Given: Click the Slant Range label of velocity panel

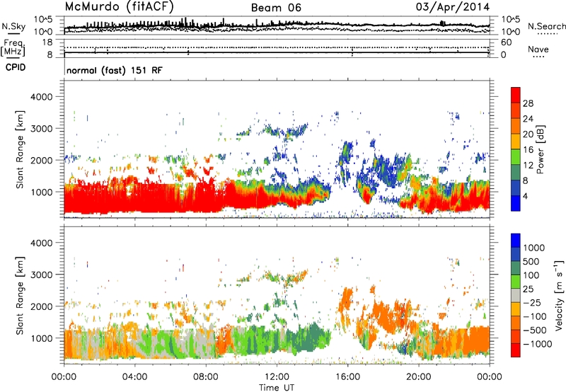Looking at the screenshot, I should point(20,295).
